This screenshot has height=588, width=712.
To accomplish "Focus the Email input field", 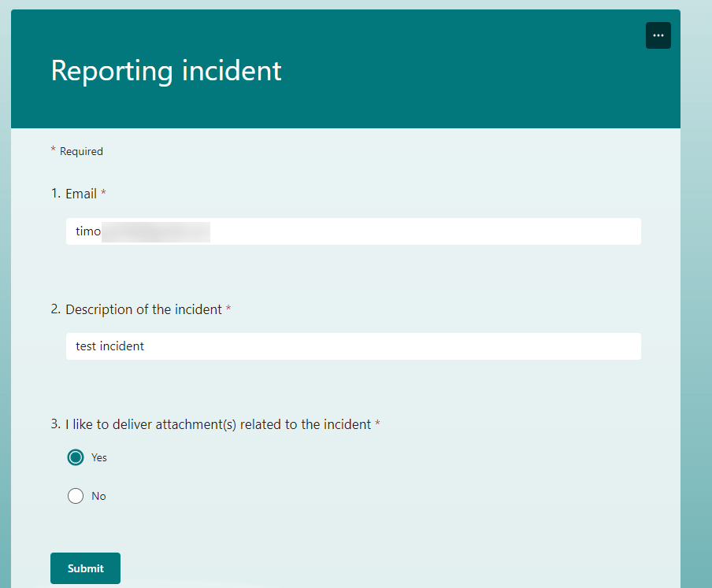I will (425, 231).
